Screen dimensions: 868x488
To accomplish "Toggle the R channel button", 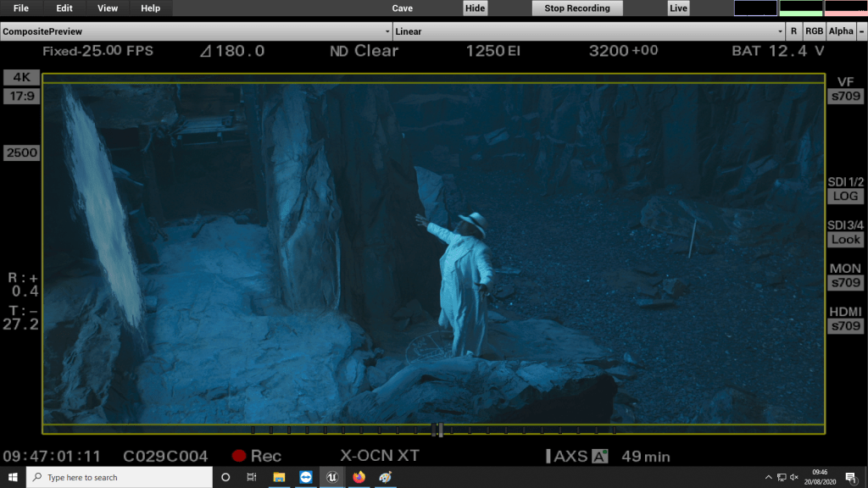I will click(x=793, y=31).
